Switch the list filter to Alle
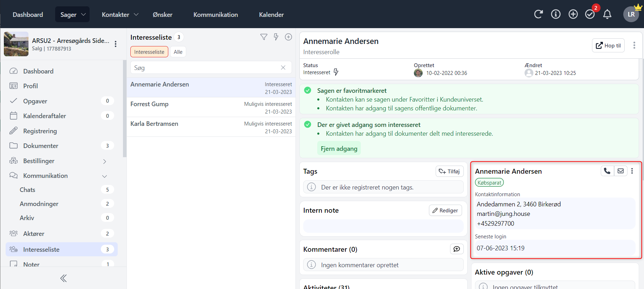 [x=178, y=52]
